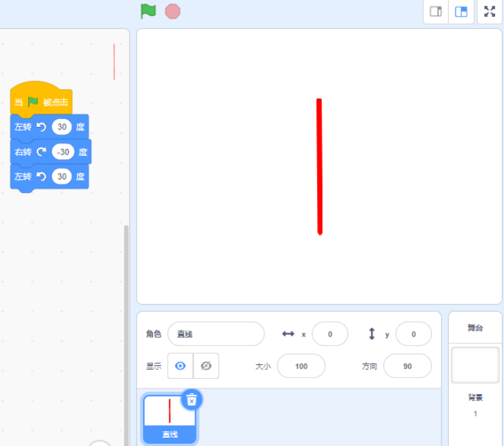Click the counterclockwise arrow in first turn block
Viewport: 504px width, 446px height.
[x=41, y=127]
